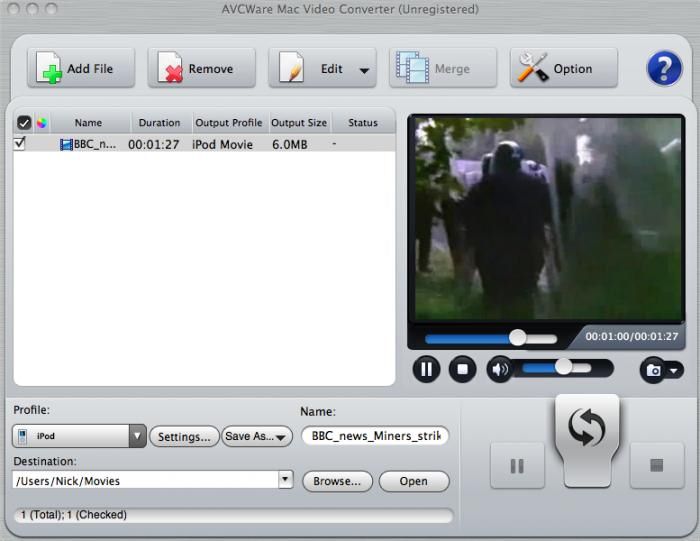Pause the preview playback
700x541 pixels.
coord(426,369)
